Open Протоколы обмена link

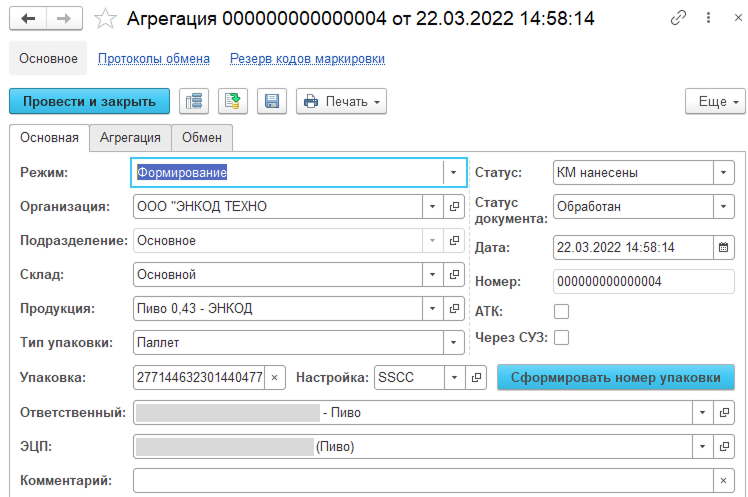tap(154, 59)
